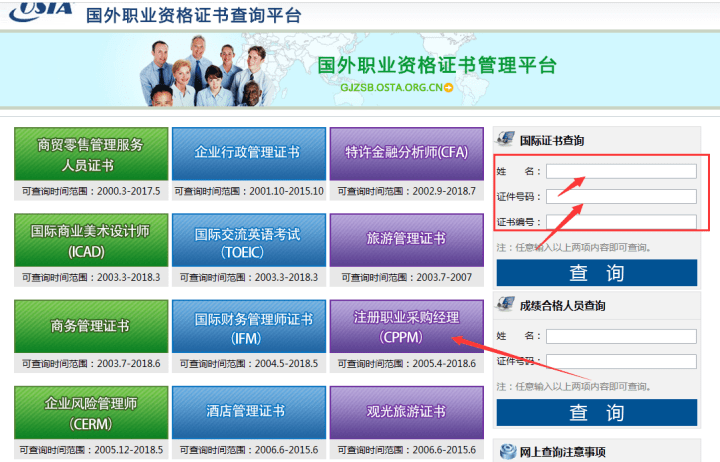This screenshot has width=720, height=462.
Task: Click the OSTA logo in the header
Action: (x=38, y=12)
